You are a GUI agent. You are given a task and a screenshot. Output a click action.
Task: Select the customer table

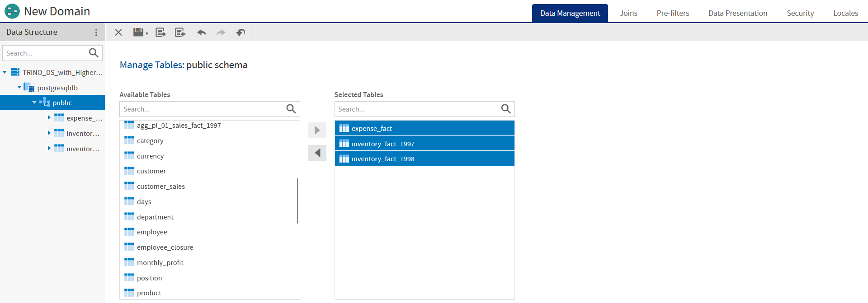[x=210, y=171]
